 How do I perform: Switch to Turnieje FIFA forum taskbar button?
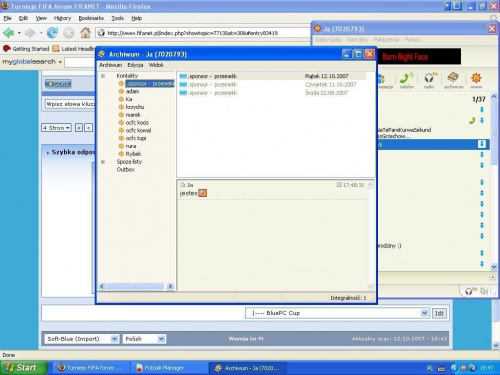(x=90, y=368)
